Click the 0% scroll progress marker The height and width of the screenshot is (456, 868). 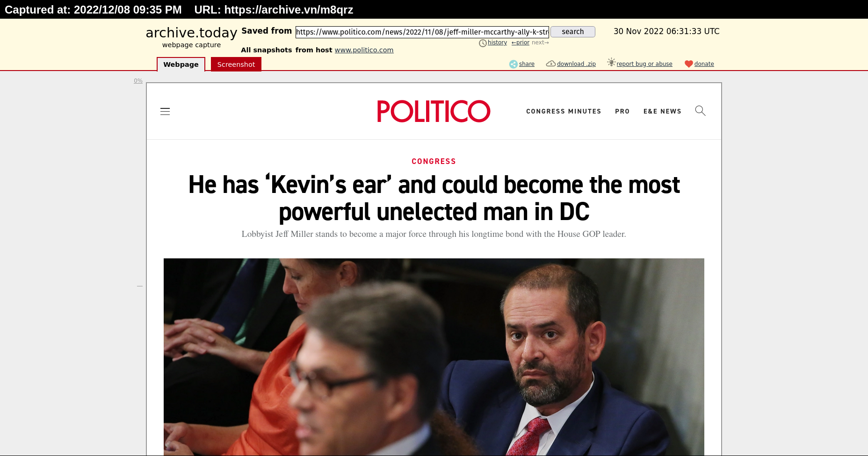coord(138,81)
